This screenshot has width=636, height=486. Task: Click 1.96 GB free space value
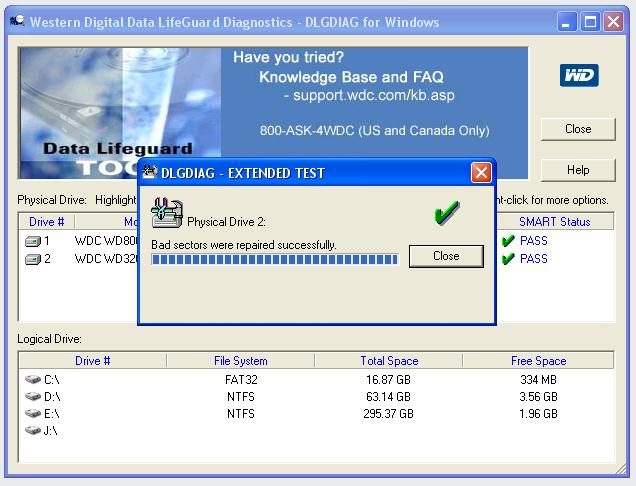538,414
